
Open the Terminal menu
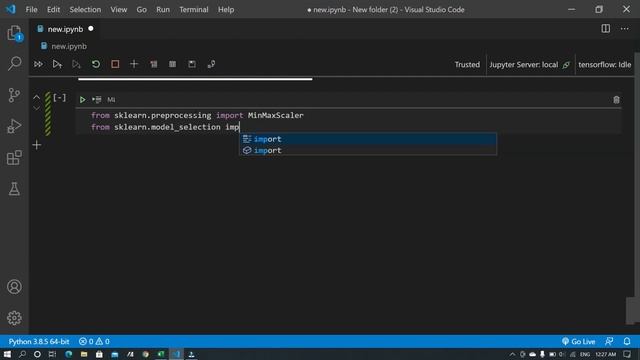tap(194, 9)
